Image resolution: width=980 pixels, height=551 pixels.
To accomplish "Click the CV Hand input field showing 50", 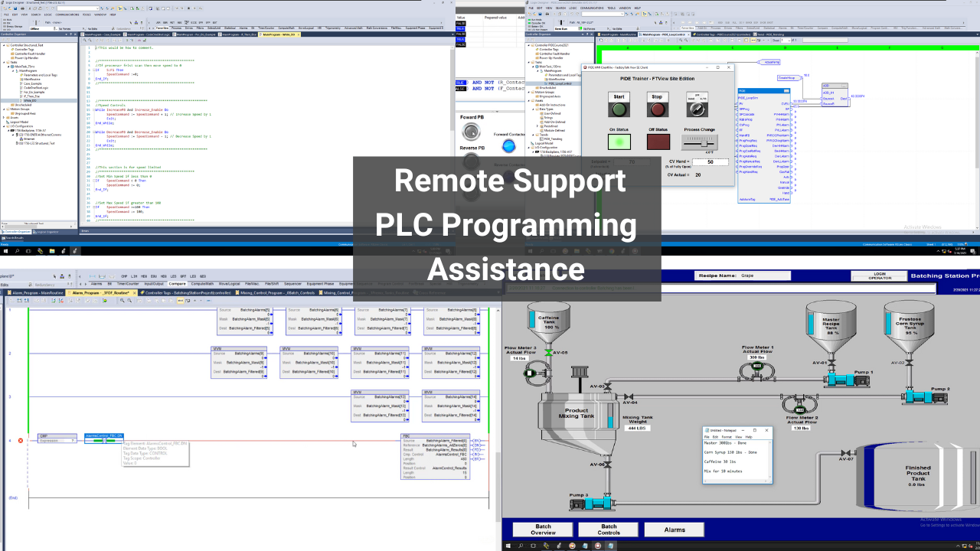I will [x=710, y=161].
